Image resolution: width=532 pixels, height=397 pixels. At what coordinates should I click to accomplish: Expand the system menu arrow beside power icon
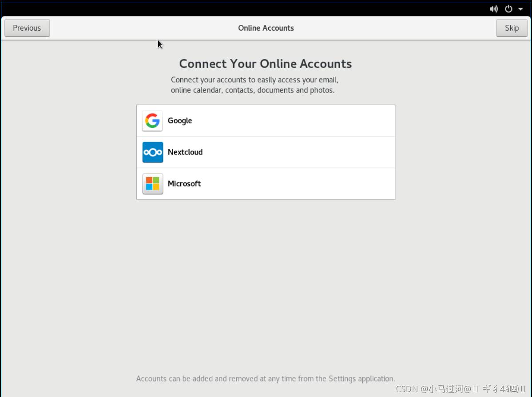(x=520, y=9)
